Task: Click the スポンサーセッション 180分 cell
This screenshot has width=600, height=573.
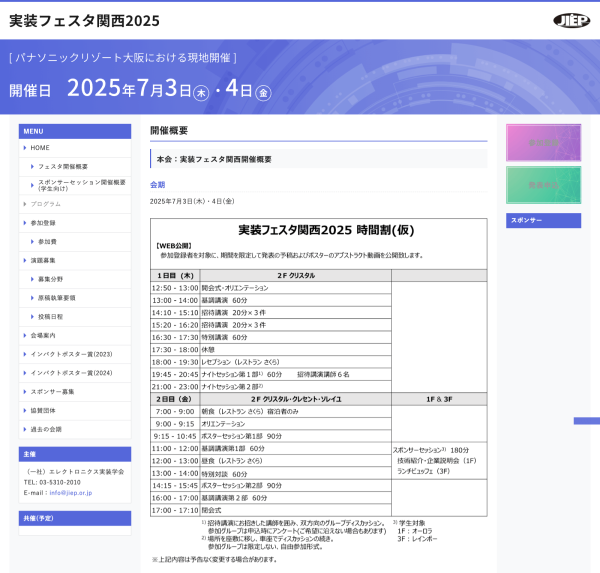Action: click(439, 460)
